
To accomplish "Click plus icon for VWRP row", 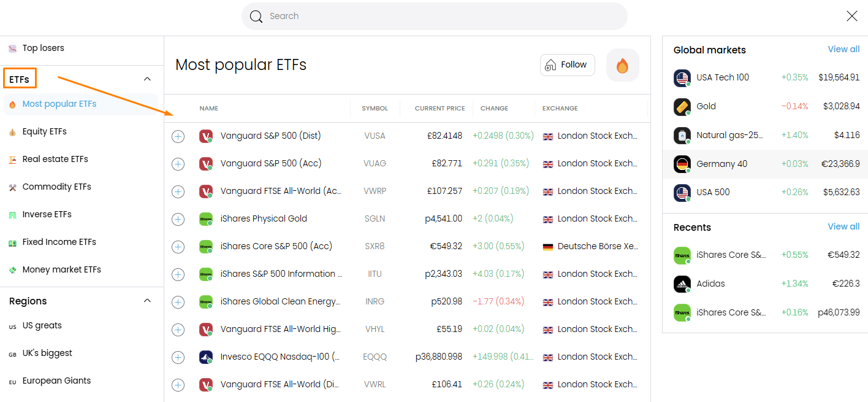I will coord(178,191).
